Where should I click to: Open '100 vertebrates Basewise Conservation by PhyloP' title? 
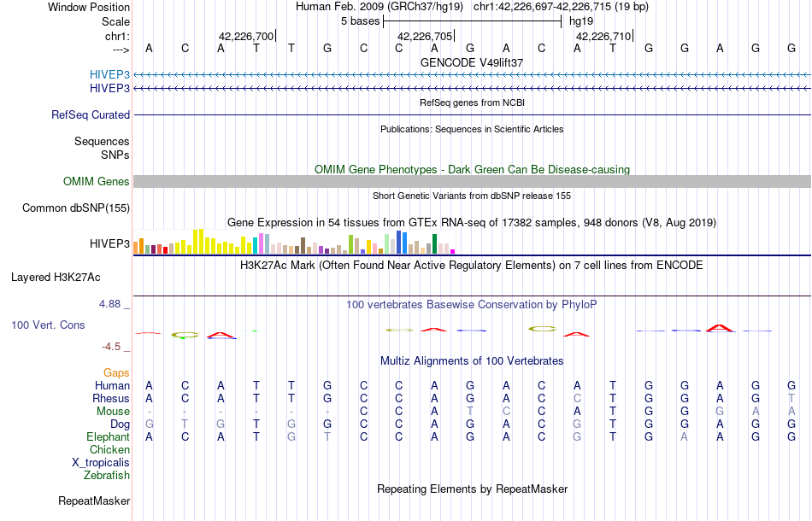[472, 304]
